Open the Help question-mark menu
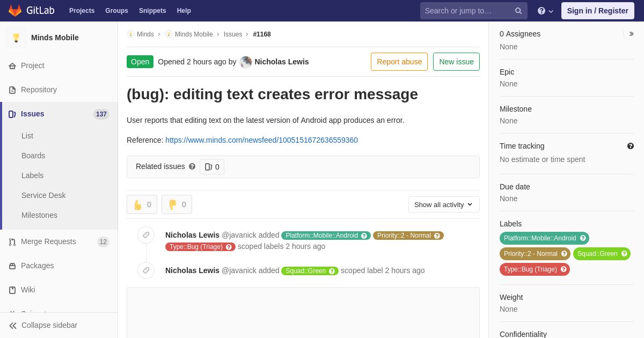Viewport: 644px width, 338px height. (x=545, y=11)
